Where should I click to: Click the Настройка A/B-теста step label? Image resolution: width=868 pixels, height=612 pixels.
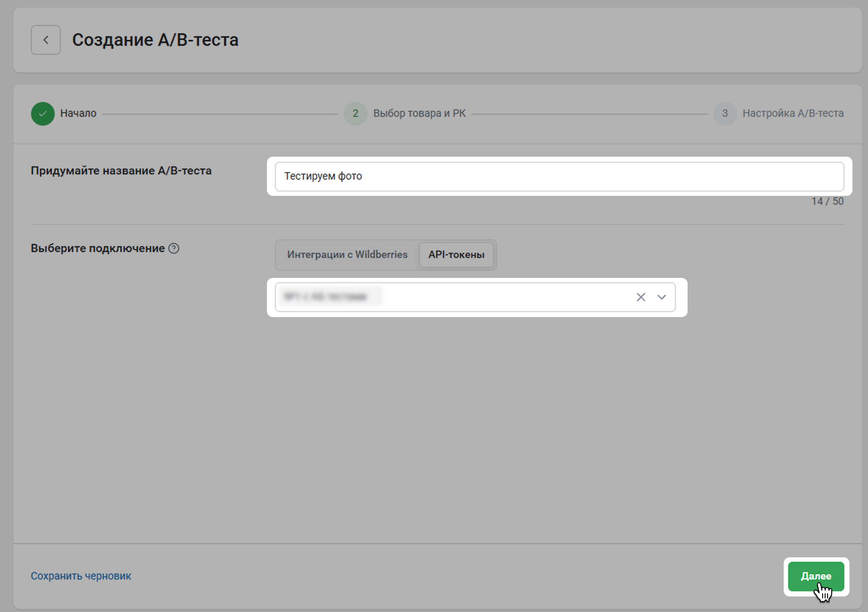pos(793,113)
